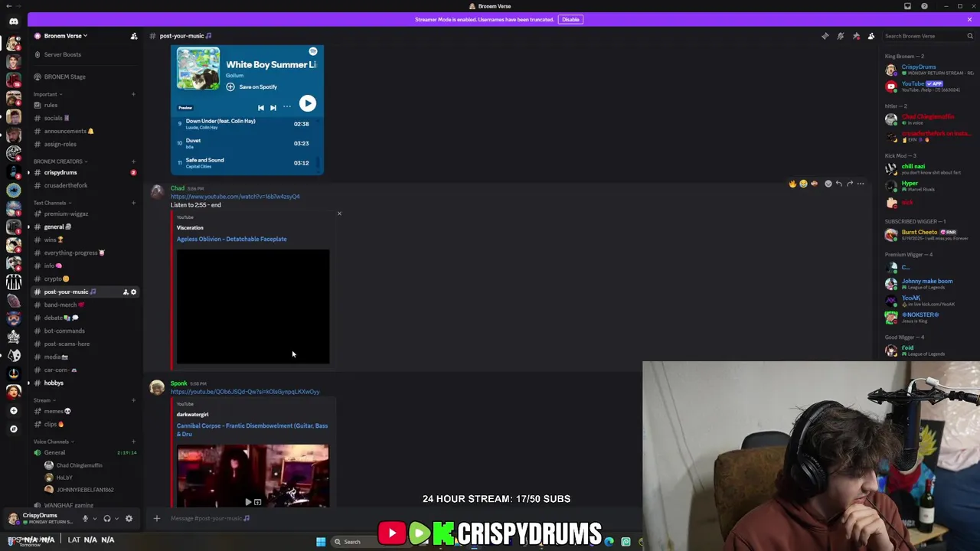Skip to next track in Spotify embed
This screenshot has width=980, height=551.
pos(273,107)
